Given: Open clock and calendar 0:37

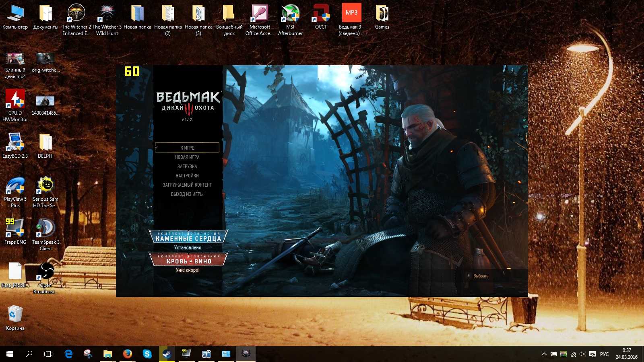Looking at the screenshot, I should point(627,354).
